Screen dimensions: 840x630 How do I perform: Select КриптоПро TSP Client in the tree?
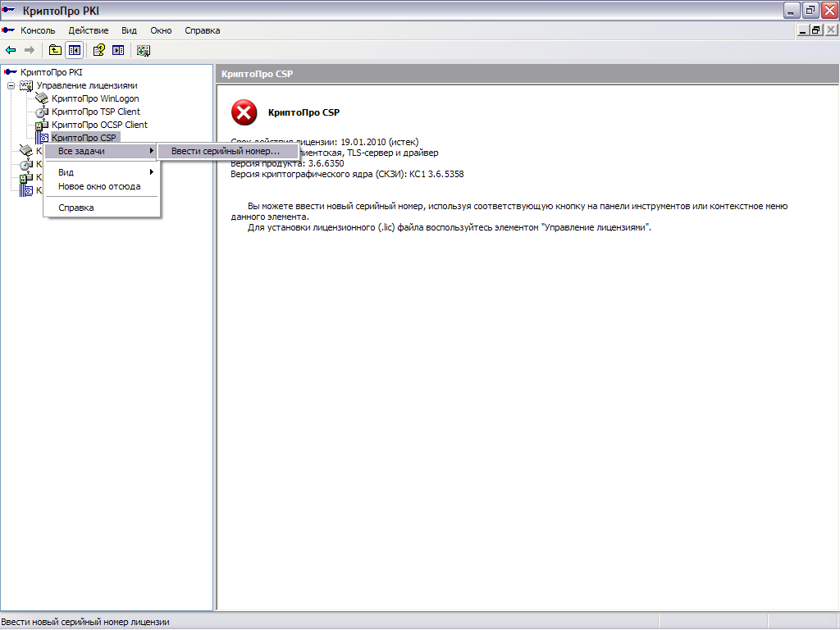click(96, 112)
